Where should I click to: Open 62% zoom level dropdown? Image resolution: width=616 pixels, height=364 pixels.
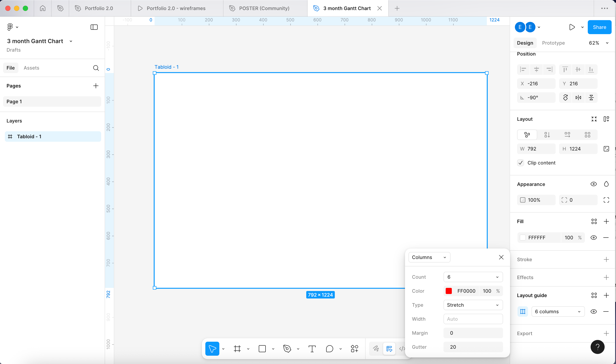click(598, 43)
